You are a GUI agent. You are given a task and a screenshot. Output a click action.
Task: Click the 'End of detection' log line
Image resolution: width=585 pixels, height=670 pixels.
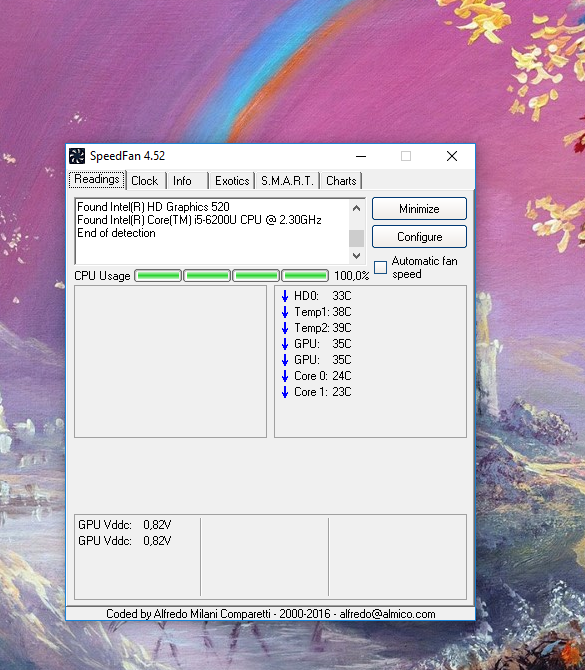pyautogui.click(x=116, y=233)
